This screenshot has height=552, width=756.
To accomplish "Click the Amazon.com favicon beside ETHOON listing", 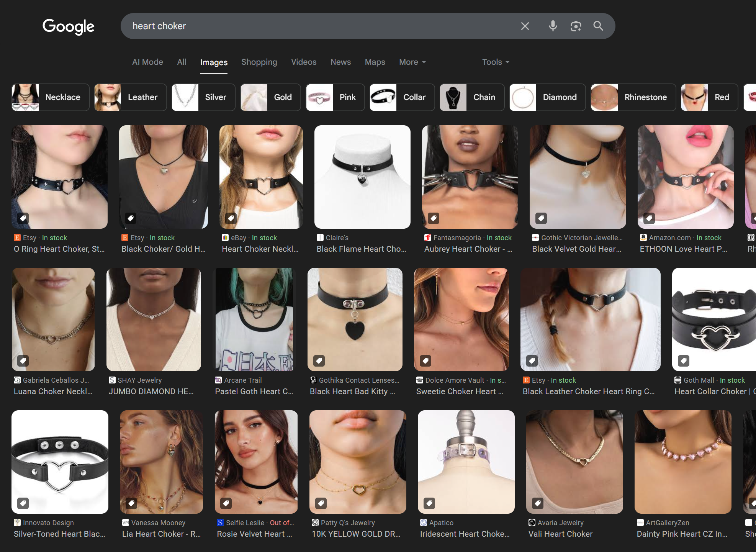I will click(643, 238).
